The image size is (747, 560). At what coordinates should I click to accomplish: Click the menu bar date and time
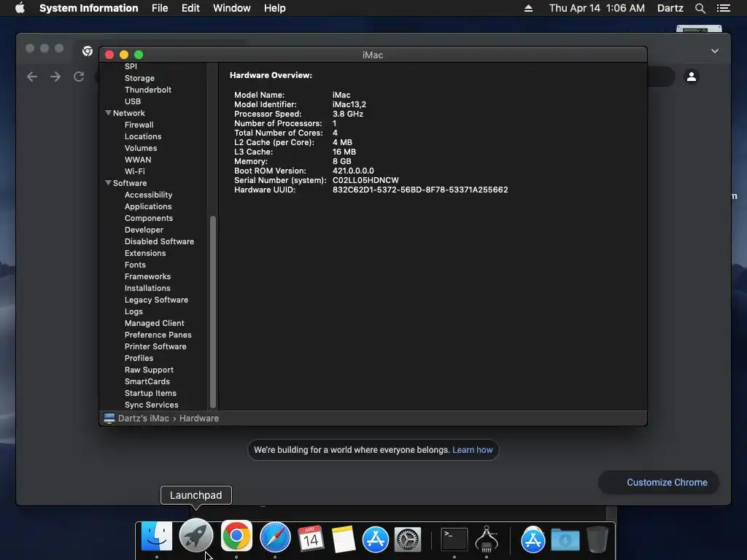(597, 8)
